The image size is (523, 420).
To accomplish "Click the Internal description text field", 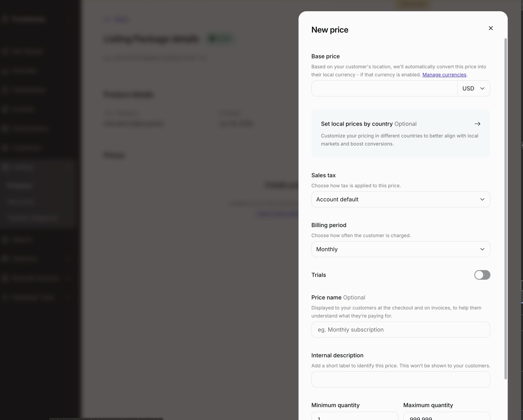I will click(400, 379).
